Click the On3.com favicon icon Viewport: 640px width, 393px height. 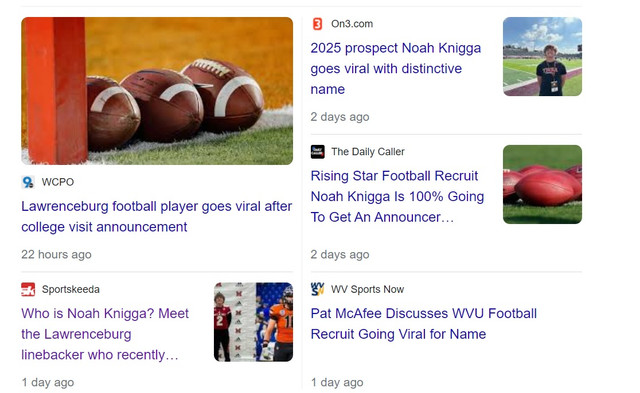coord(317,24)
